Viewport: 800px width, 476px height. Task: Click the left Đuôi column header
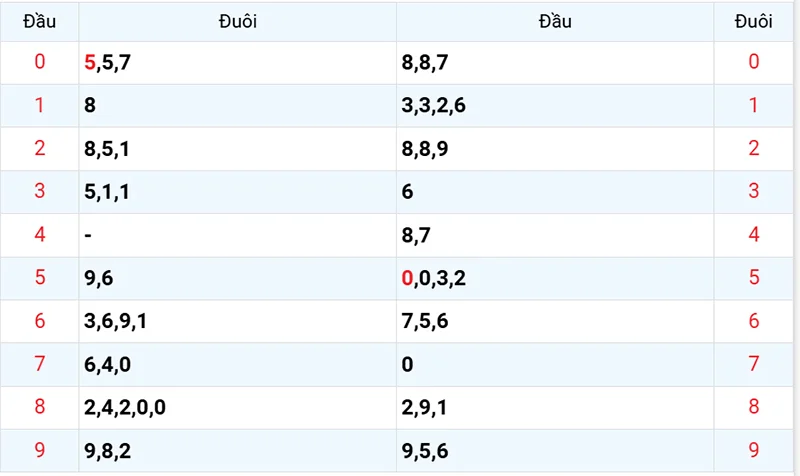pos(237,21)
